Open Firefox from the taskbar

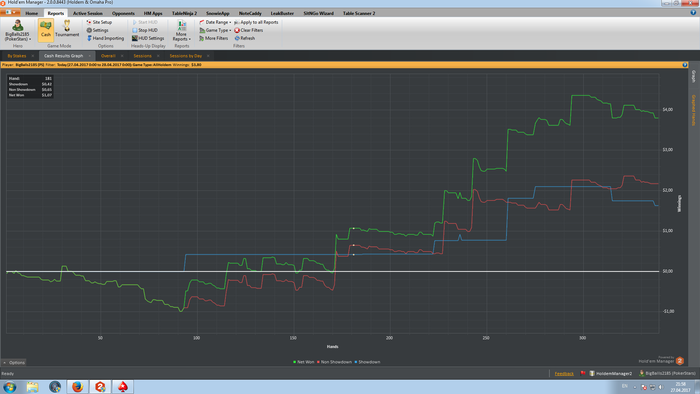coord(77,387)
